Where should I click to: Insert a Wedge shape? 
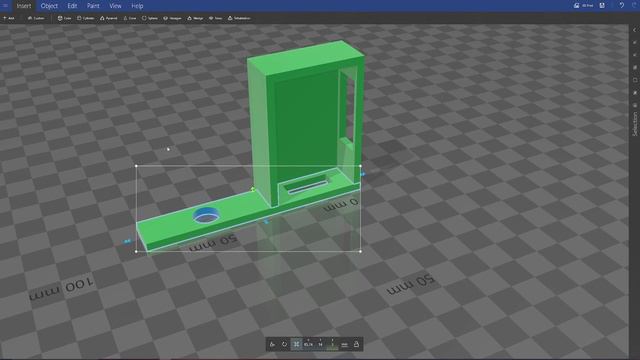[195, 18]
